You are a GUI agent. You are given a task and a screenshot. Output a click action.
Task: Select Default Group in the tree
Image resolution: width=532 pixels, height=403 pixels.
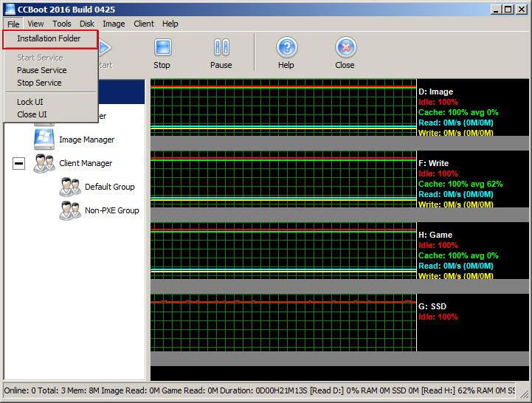point(110,187)
